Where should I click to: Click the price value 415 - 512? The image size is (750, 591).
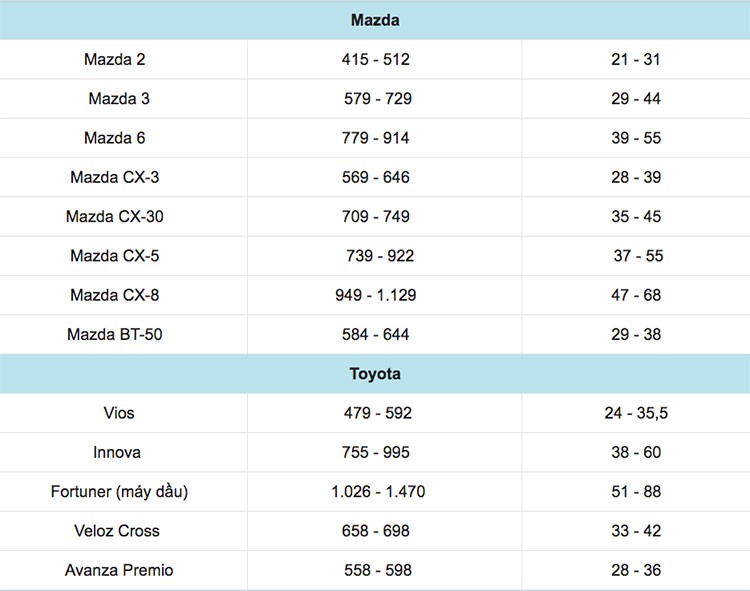[376, 60]
